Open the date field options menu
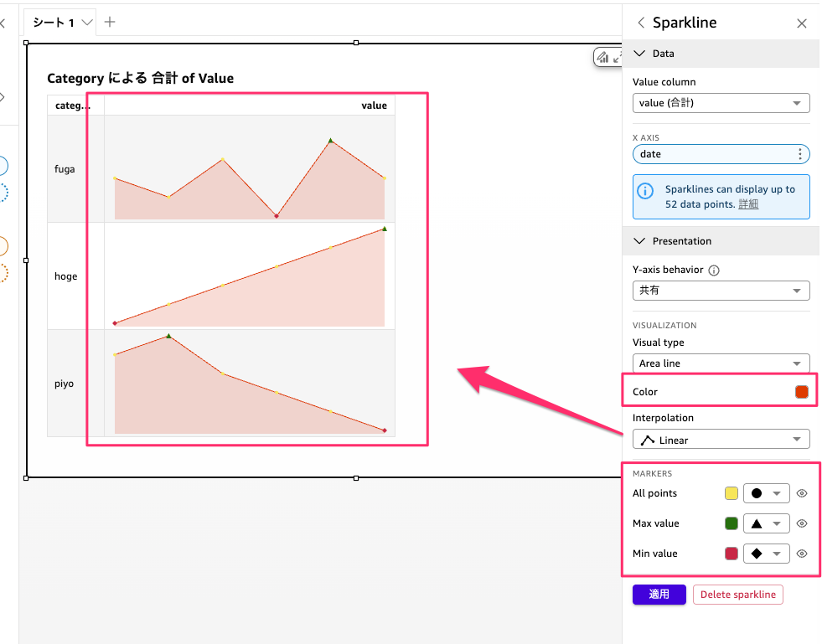 click(800, 154)
